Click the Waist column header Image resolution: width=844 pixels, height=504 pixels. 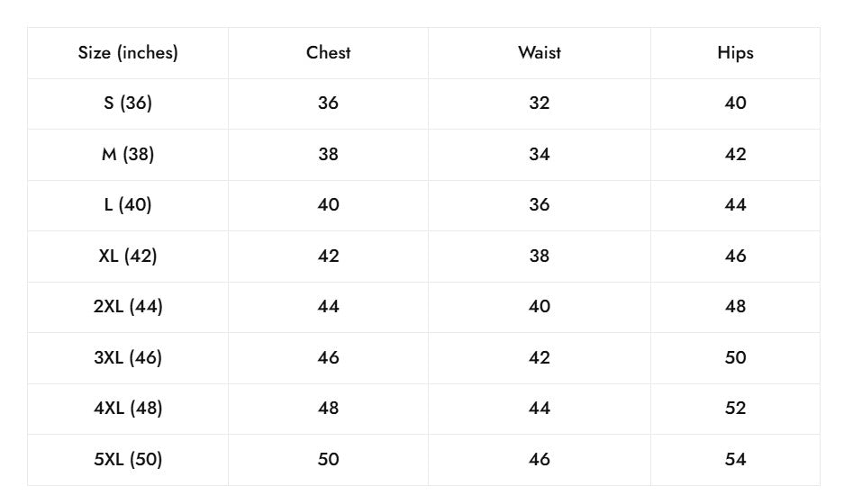(x=539, y=52)
